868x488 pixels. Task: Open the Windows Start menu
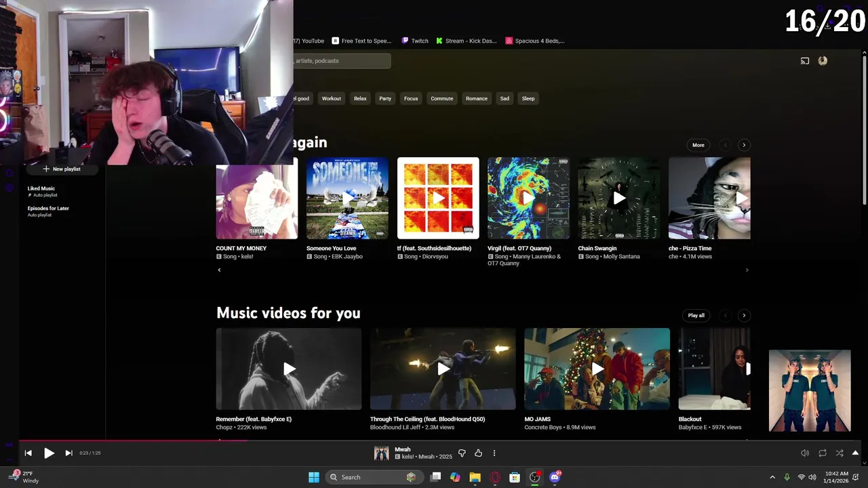(x=314, y=477)
